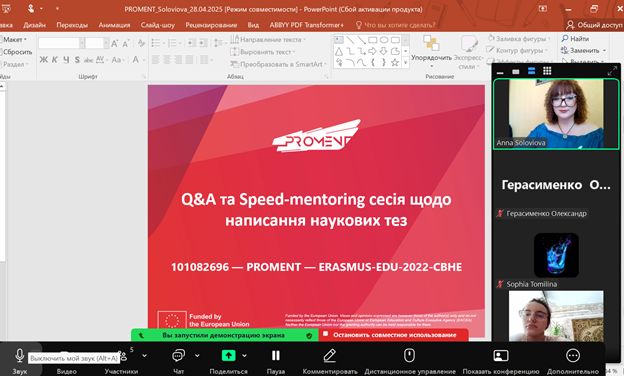This screenshot has width=624, height=376.
Task: Click the Общий доступ button
Action: coord(594,25)
